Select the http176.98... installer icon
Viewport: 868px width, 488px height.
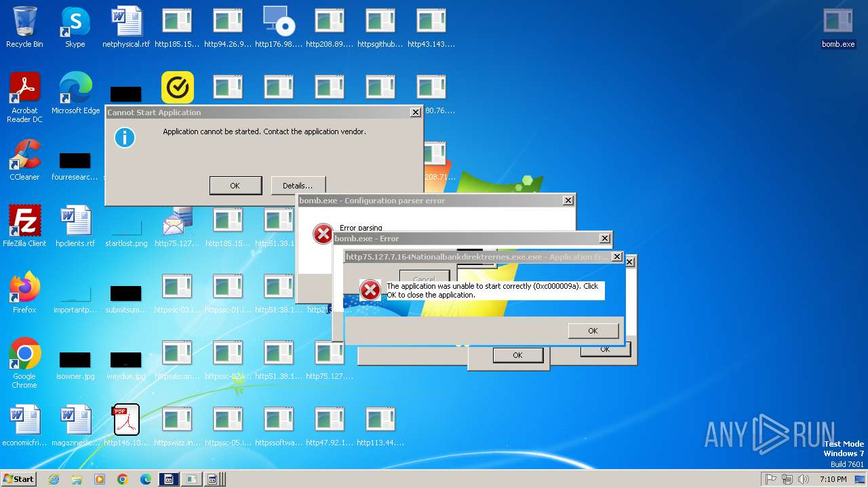(x=279, y=27)
